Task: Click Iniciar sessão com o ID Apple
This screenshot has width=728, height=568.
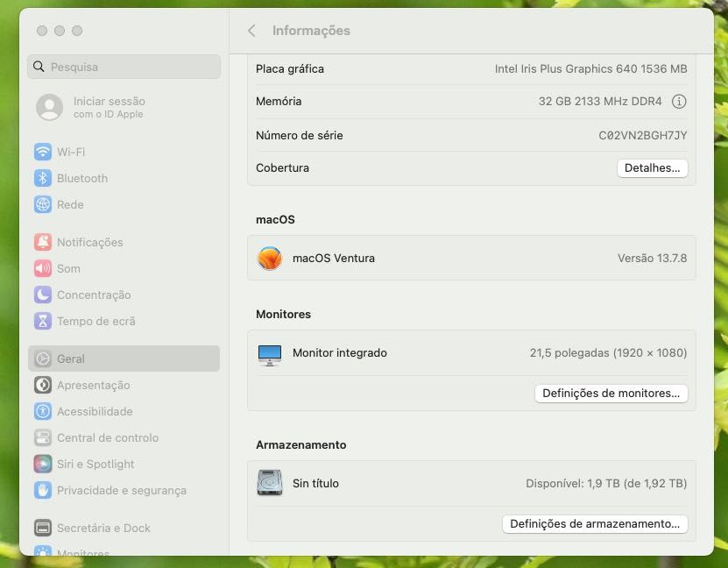Action: pyautogui.click(x=110, y=107)
